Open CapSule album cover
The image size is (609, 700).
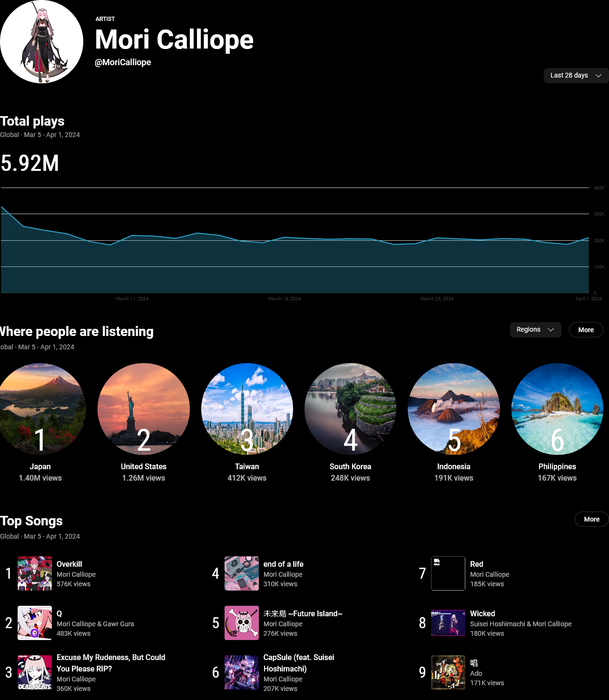tap(242, 672)
